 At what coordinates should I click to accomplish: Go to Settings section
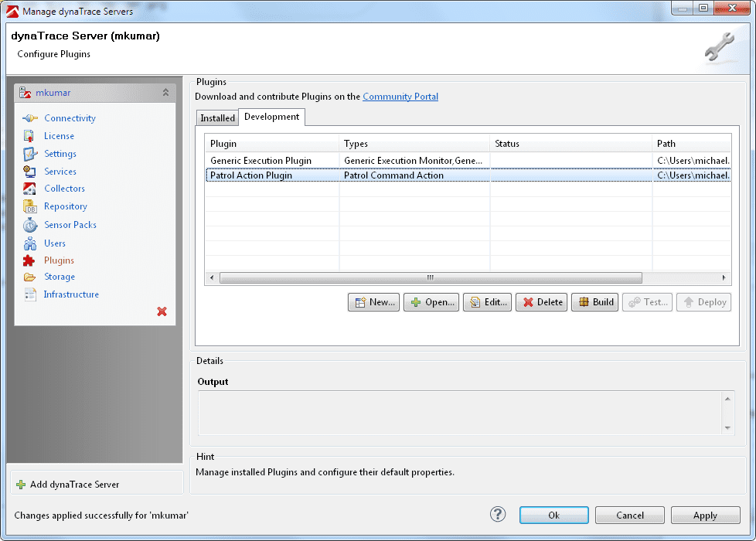pyautogui.click(x=60, y=154)
